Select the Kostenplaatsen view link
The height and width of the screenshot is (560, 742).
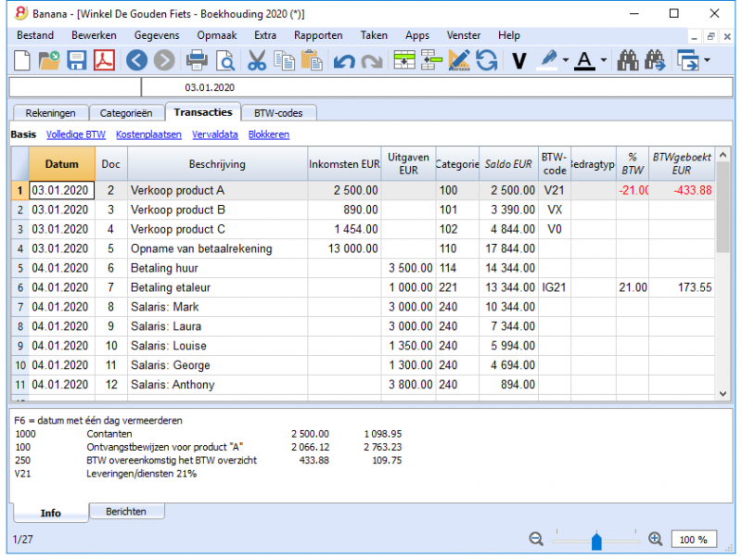(x=148, y=134)
